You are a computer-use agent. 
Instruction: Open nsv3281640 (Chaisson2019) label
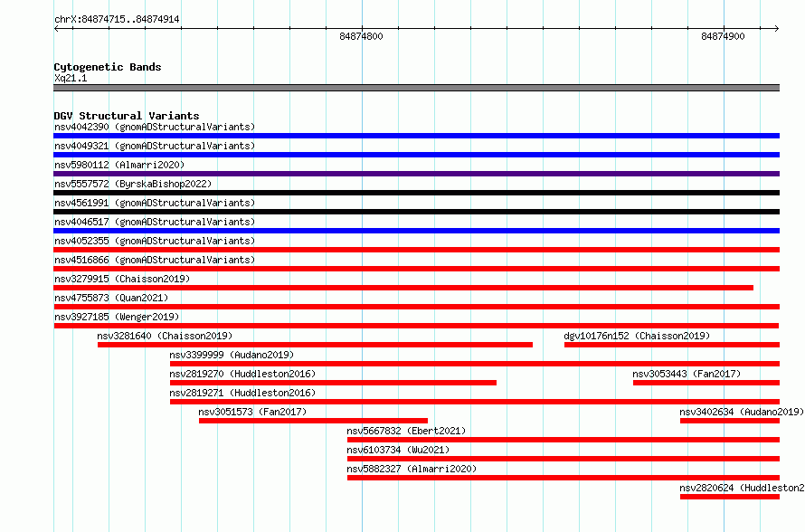(x=165, y=336)
